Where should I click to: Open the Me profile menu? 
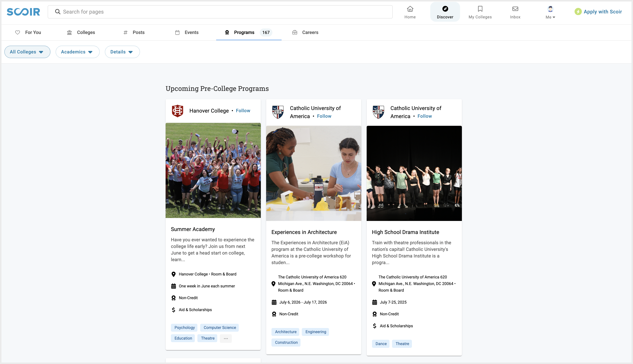pos(550,12)
